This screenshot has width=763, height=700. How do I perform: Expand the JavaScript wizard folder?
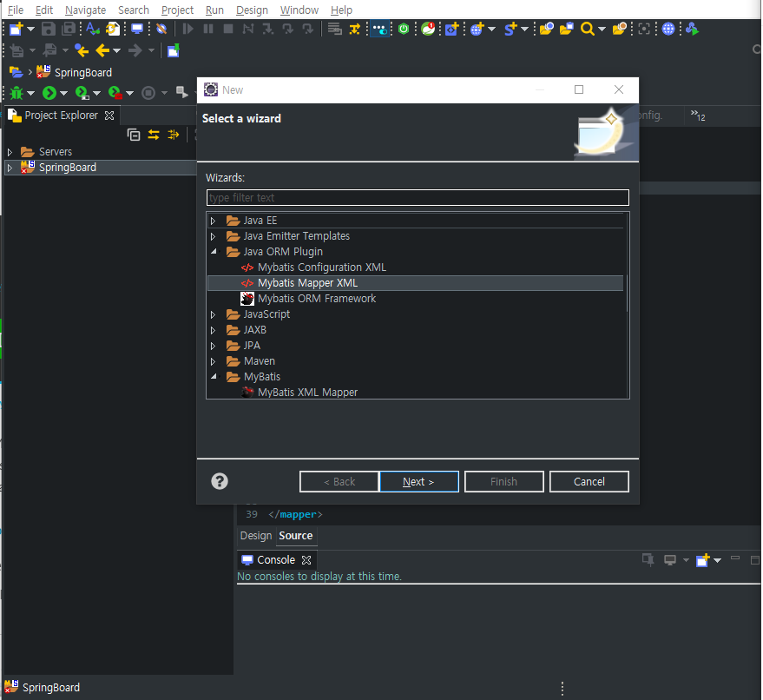click(214, 315)
